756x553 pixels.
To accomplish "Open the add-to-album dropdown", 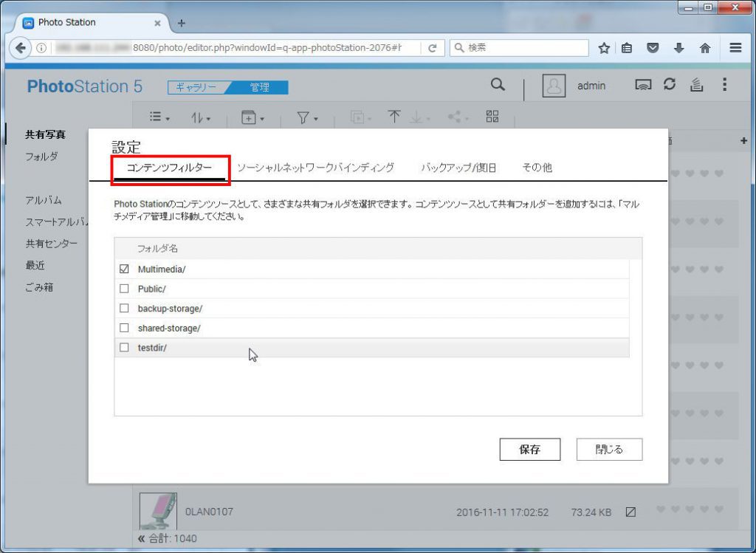I will [x=252, y=117].
